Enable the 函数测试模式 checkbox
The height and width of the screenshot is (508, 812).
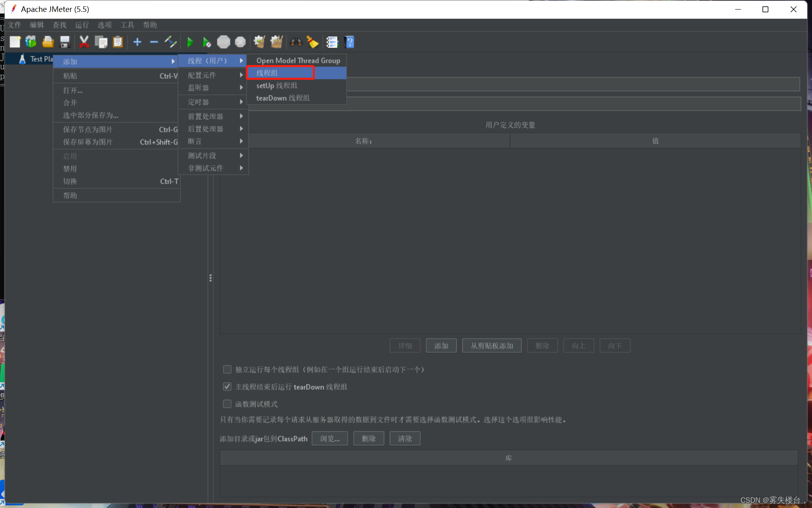point(227,404)
